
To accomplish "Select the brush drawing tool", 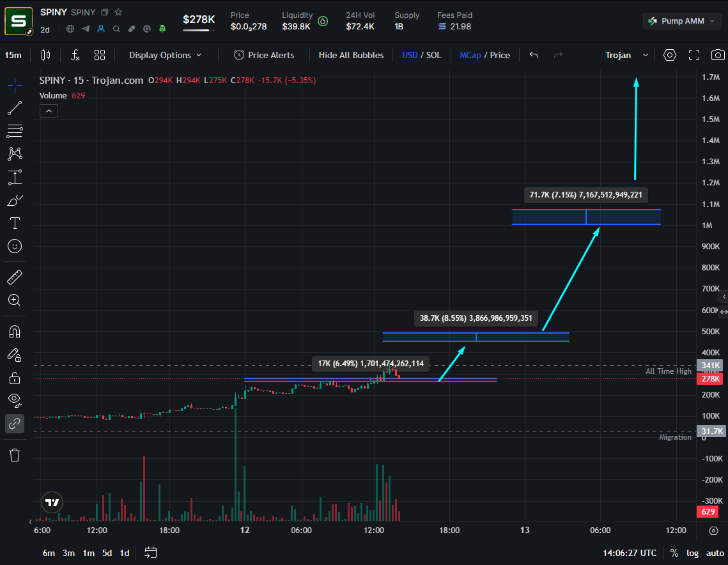I will click(15, 201).
